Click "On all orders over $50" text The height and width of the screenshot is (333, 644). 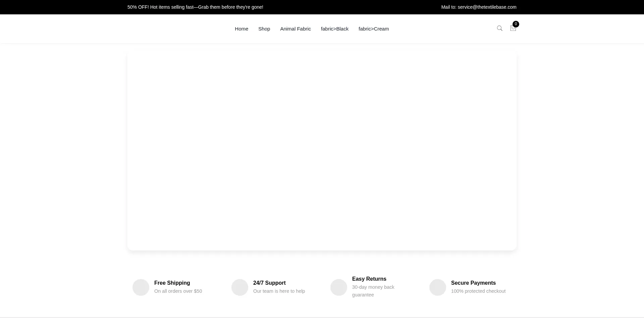(178, 291)
